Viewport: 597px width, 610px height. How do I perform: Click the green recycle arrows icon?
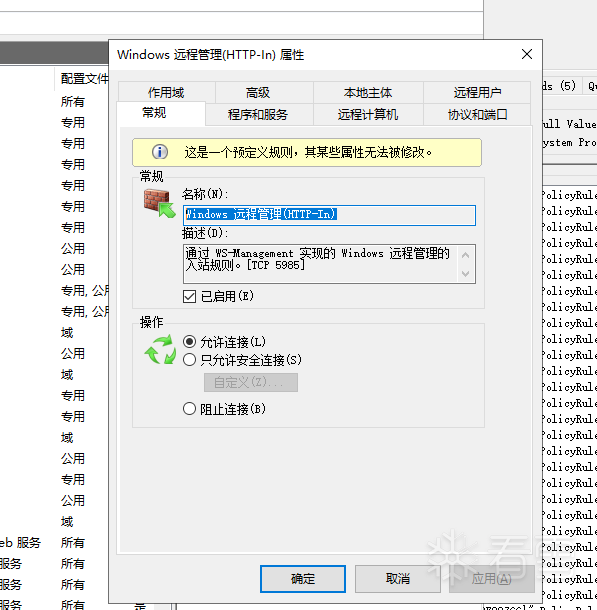coord(160,349)
